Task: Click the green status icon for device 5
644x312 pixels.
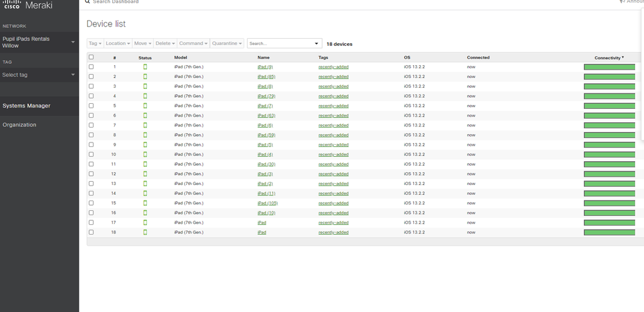Action: point(145,106)
